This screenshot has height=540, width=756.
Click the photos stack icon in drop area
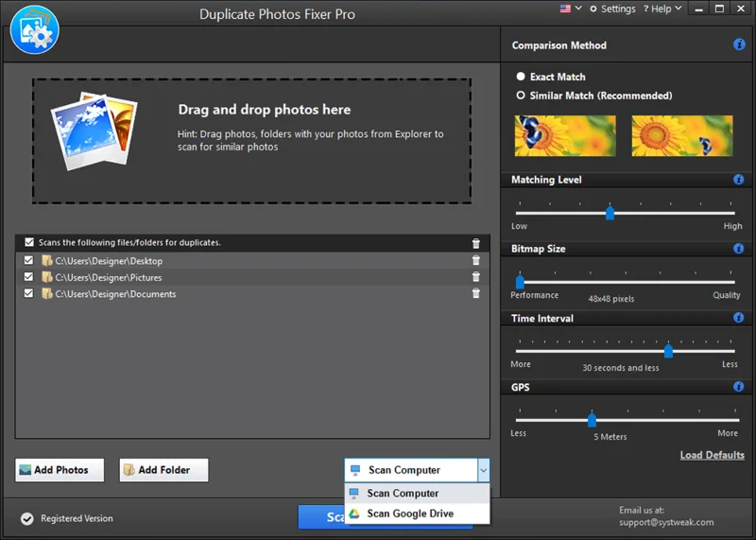tap(94, 131)
